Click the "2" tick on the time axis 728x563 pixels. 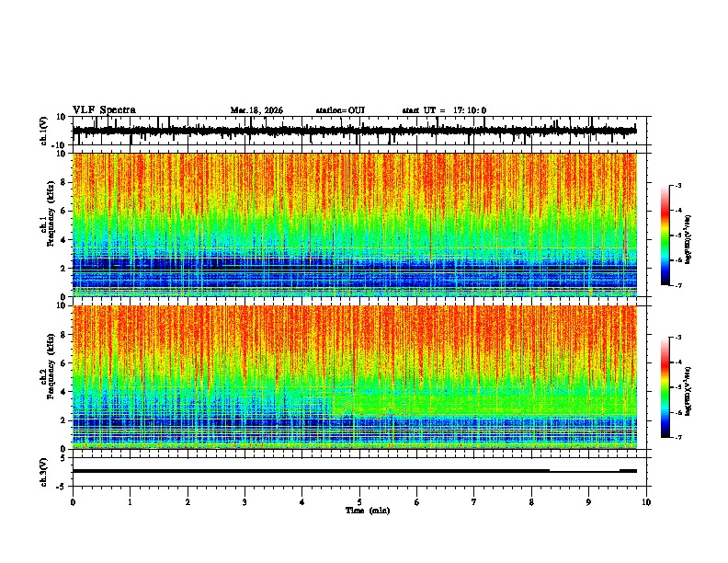[x=188, y=502]
